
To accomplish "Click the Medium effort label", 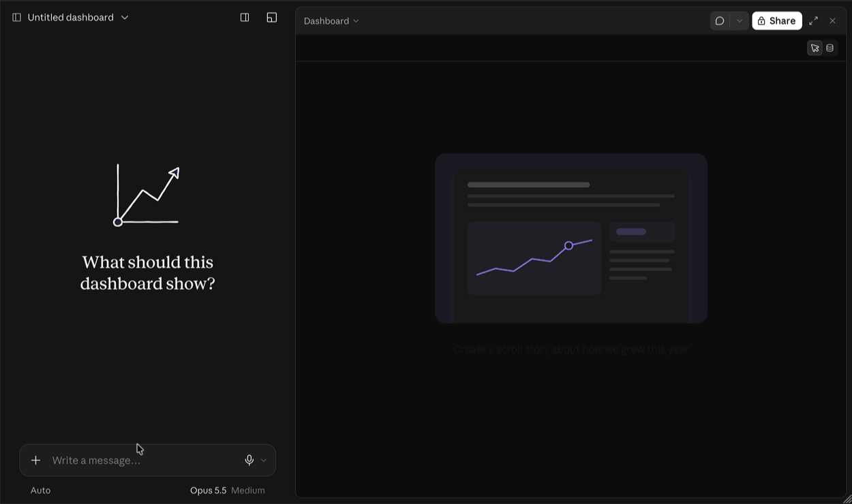I will [248, 490].
